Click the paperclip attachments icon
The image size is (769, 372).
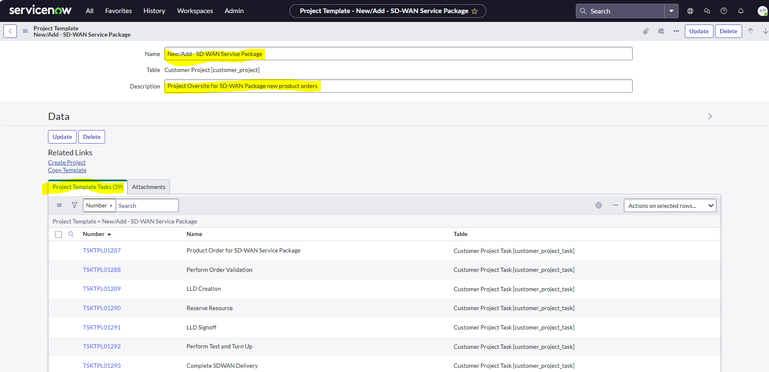click(646, 31)
